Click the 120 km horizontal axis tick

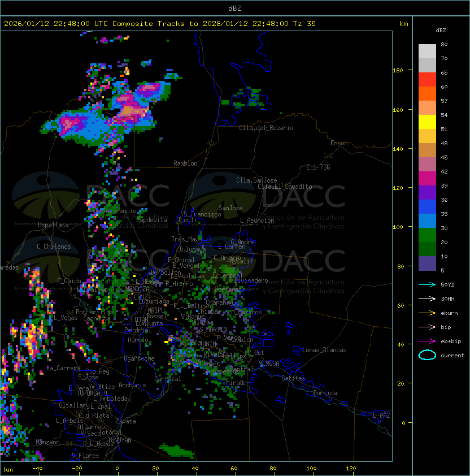351,469
